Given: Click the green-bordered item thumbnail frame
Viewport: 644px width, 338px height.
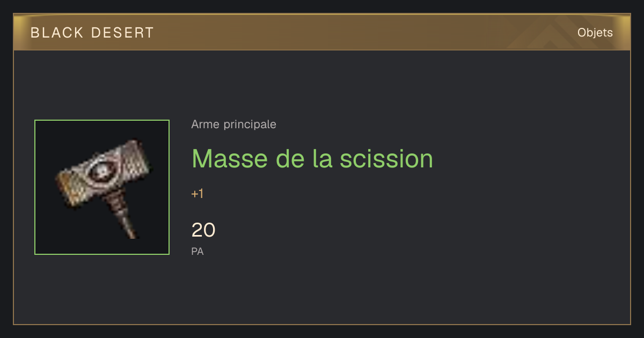Looking at the screenshot, I should (x=102, y=187).
